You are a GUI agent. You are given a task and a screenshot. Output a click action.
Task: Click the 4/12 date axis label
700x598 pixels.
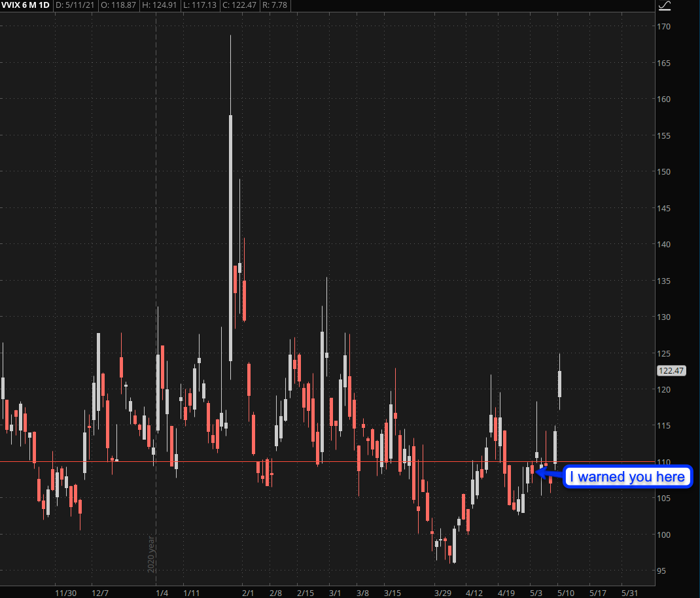point(474,593)
